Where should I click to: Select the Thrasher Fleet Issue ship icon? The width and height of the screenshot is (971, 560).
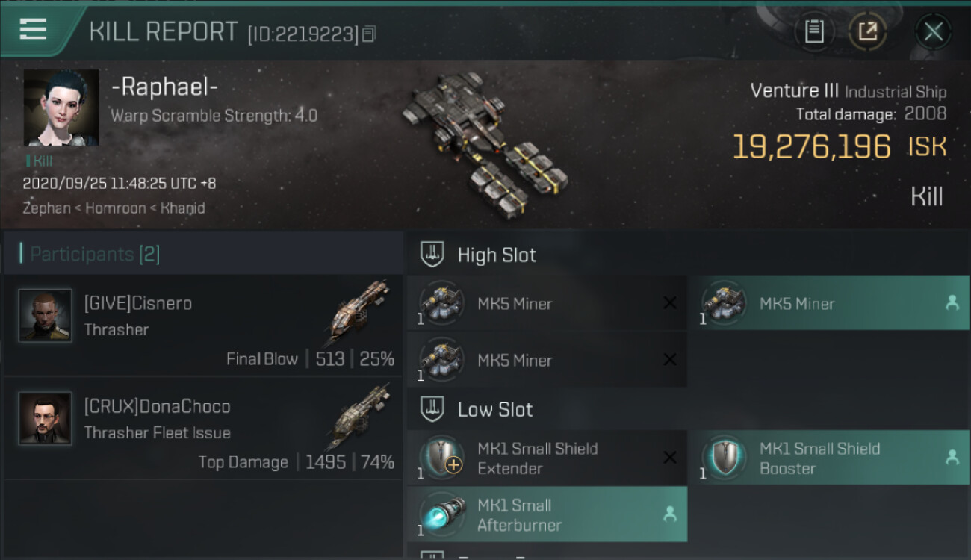358,415
